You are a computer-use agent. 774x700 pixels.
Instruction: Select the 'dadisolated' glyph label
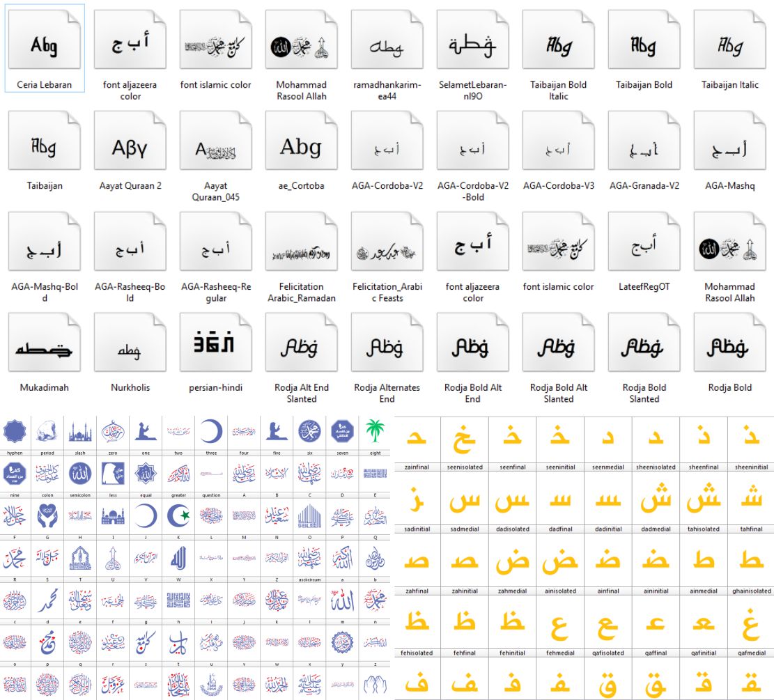click(x=512, y=529)
